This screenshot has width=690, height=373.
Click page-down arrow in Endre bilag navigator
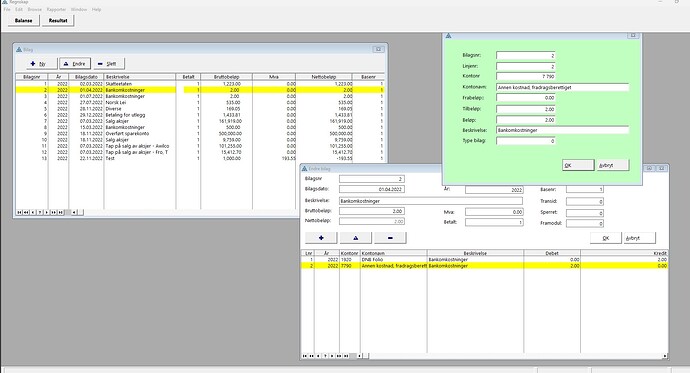(x=339, y=356)
